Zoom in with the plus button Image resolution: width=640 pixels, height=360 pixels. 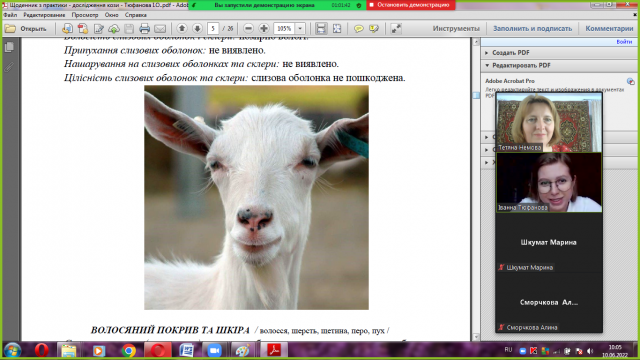(264, 28)
